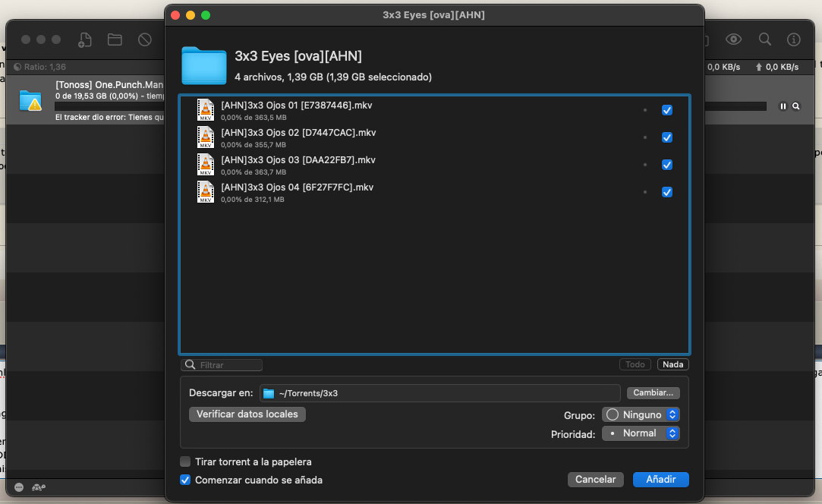822x504 pixels.
Task: Select [AHN]3x3 Ojos 04 [6F27F7FC].mkv row
Action: [x=434, y=192]
